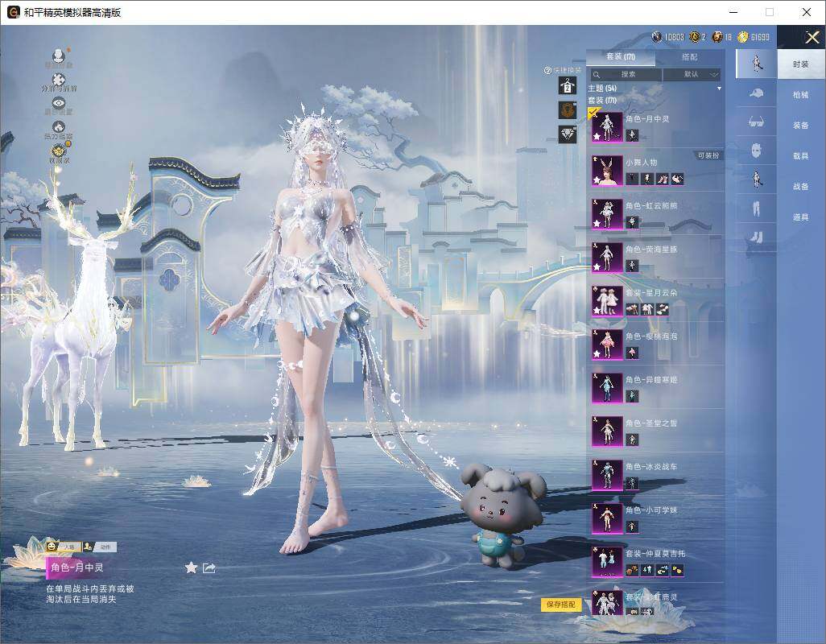Select the full-outfit figure icon in the category strip

click(x=757, y=64)
